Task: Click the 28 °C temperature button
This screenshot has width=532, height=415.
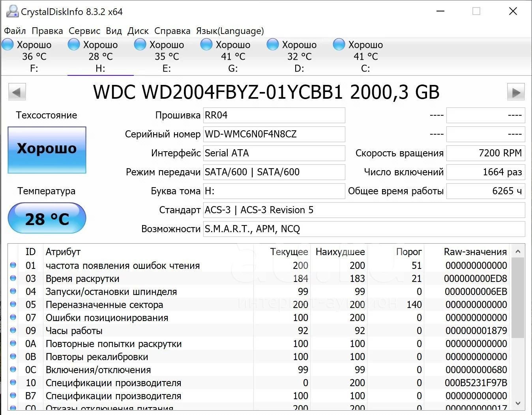Action: point(47,218)
